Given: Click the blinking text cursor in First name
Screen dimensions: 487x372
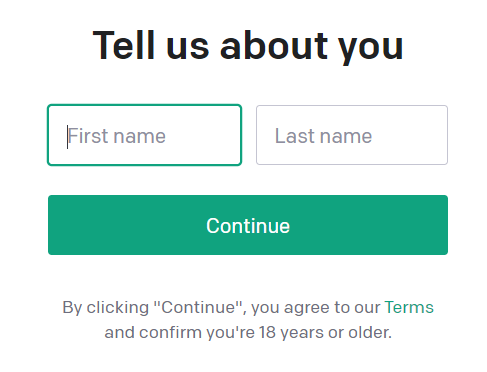Looking at the screenshot, I should click(x=67, y=137).
